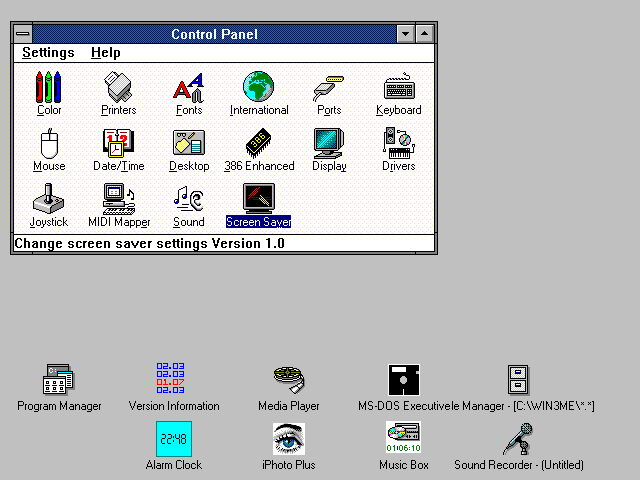Select the Ports icon
The width and height of the screenshot is (640, 480).
329,88
